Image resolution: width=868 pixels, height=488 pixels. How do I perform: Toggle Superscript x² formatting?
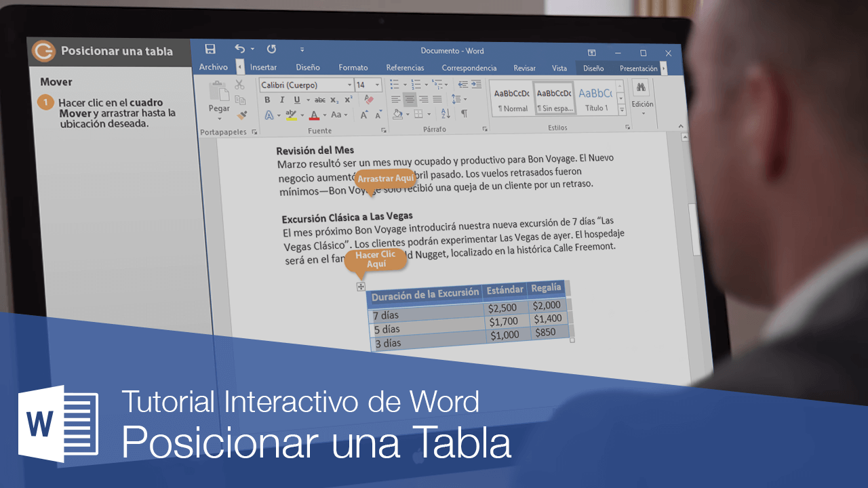tap(349, 100)
